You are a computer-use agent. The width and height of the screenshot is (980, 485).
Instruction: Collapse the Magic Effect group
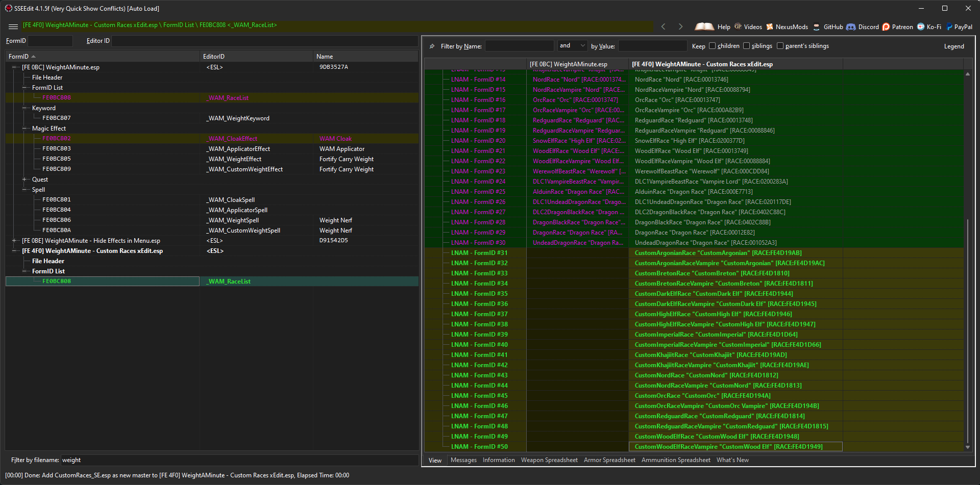click(x=24, y=129)
